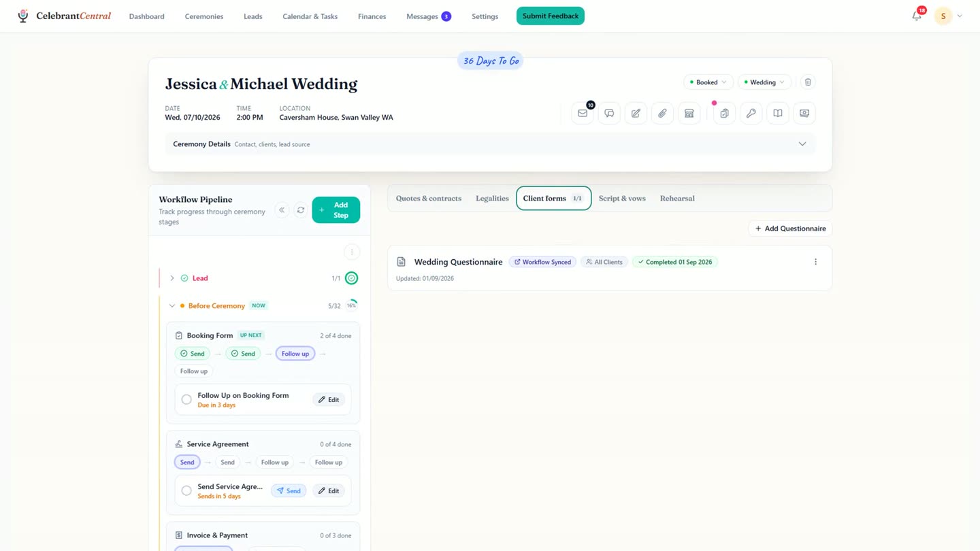Click the All Clients badge
Viewport: 980px width, 551px height.
pos(604,262)
